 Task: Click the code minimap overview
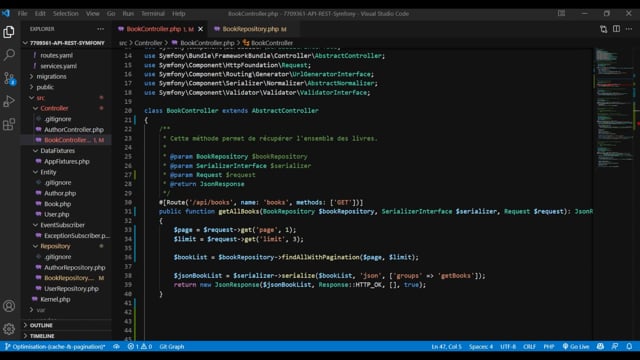click(x=613, y=110)
